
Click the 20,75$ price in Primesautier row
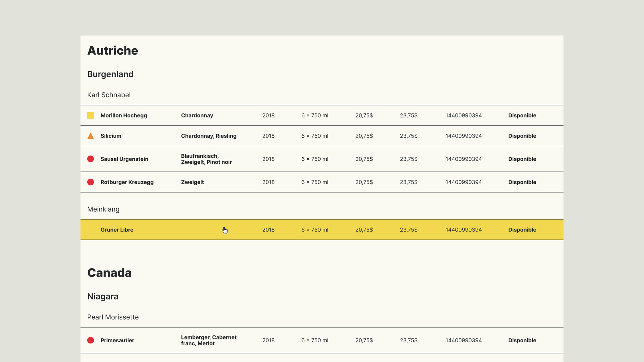click(x=364, y=340)
